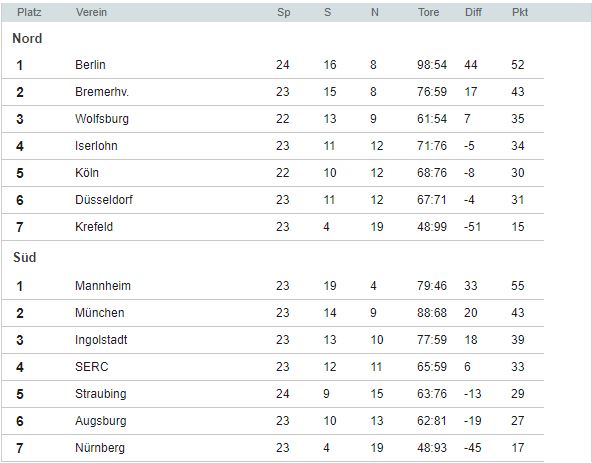Select the Bremerhv. team name
This screenshot has height=463, width=592.
pyautogui.click(x=102, y=92)
